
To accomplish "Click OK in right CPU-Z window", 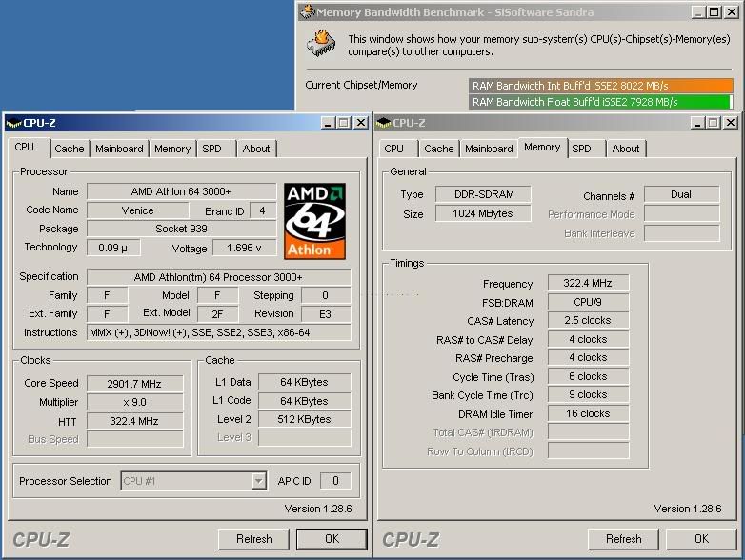I will [x=701, y=539].
